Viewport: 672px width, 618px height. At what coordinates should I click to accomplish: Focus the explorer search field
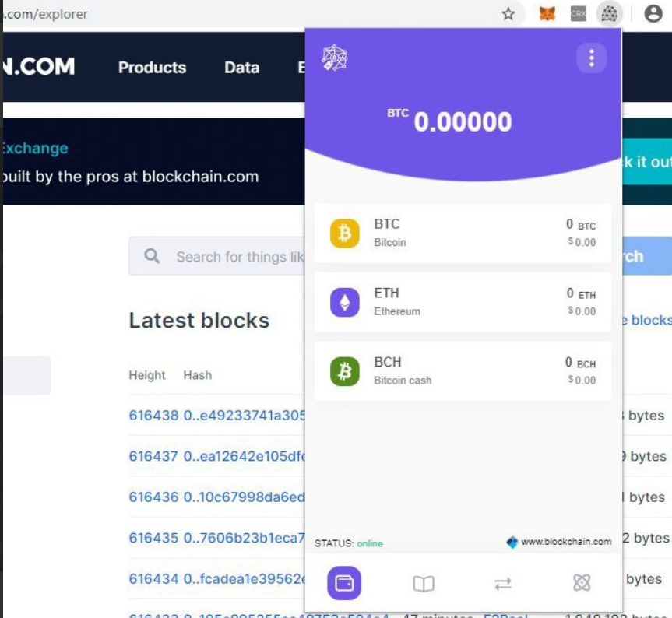tap(216, 256)
